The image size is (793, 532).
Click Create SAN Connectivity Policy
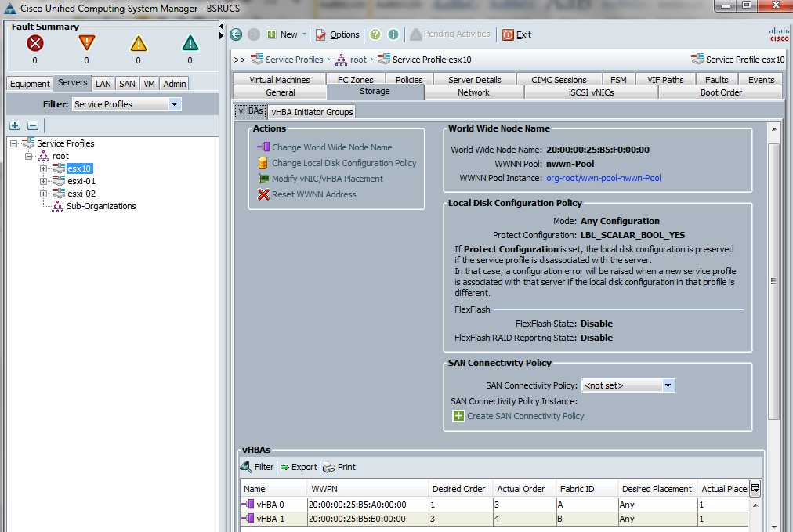coord(526,416)
